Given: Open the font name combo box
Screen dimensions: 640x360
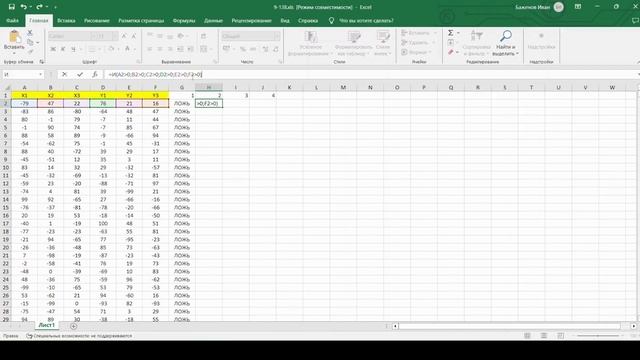Looking at the screenshot, I should point(71,36).
